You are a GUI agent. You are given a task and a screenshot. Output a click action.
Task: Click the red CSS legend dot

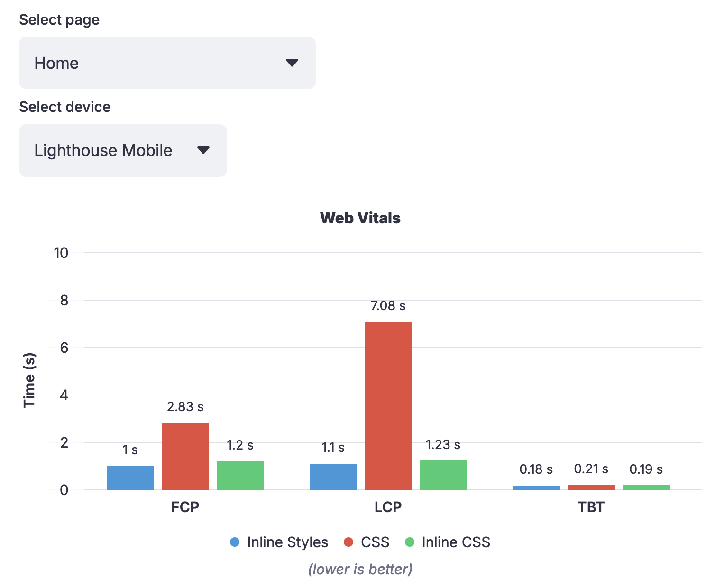pyautogui.click(x=348, y=542)
